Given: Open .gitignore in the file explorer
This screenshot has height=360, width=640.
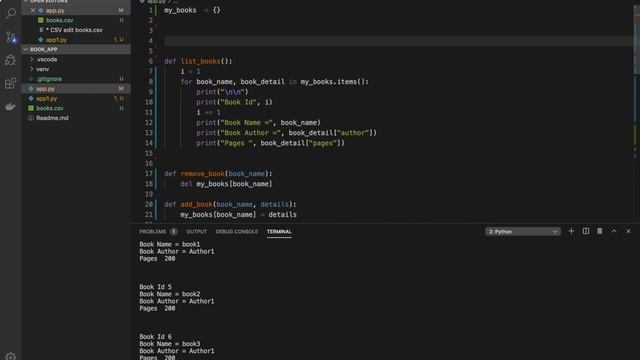Looking at the screenshot, I should [x=76, y=79].
